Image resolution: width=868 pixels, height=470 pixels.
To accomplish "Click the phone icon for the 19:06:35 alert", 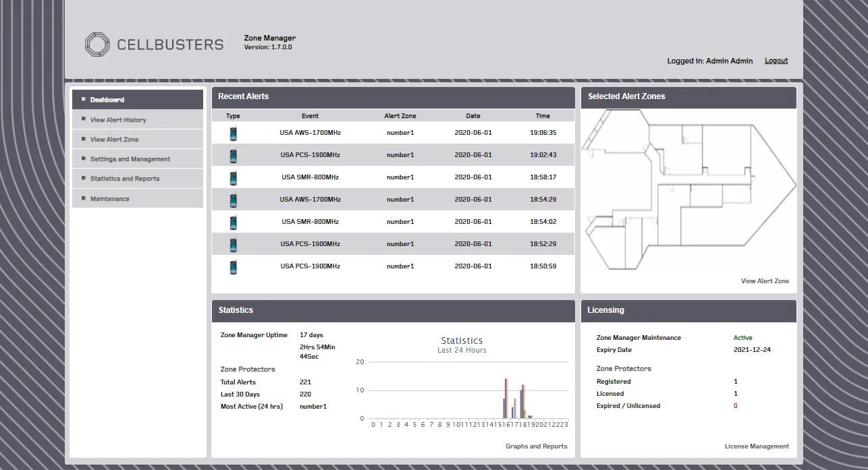I will coord(233,133).
